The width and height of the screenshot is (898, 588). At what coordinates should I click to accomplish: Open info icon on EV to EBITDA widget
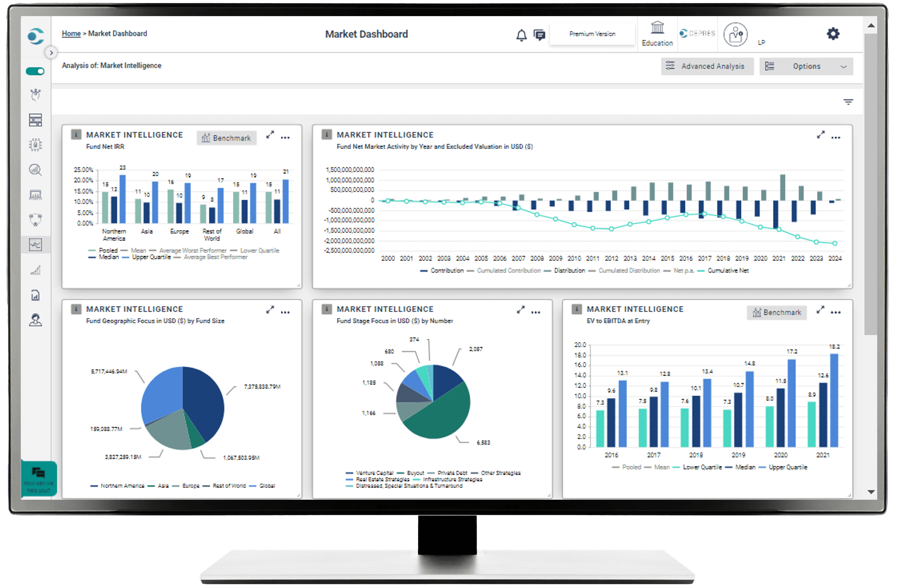pyautogui.click(x=576, y=309)
